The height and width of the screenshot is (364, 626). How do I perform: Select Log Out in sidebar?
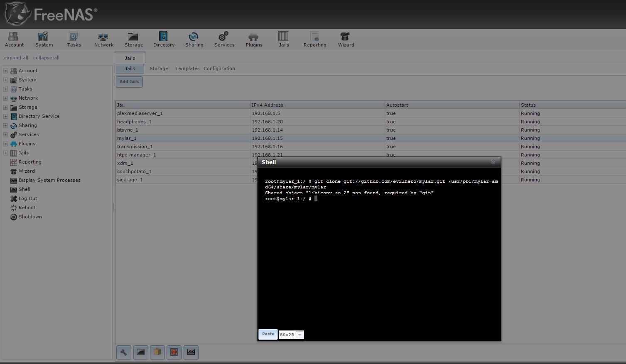click(27, 198)
